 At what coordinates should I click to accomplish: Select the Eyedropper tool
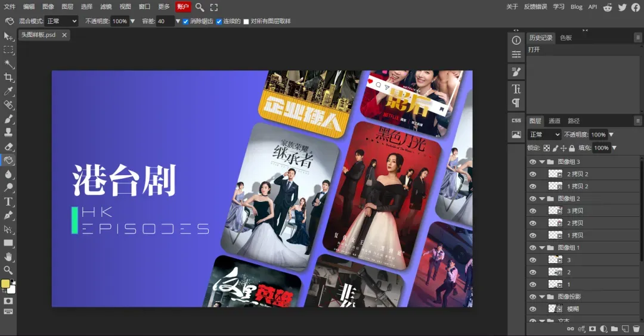tap(8, 91)
